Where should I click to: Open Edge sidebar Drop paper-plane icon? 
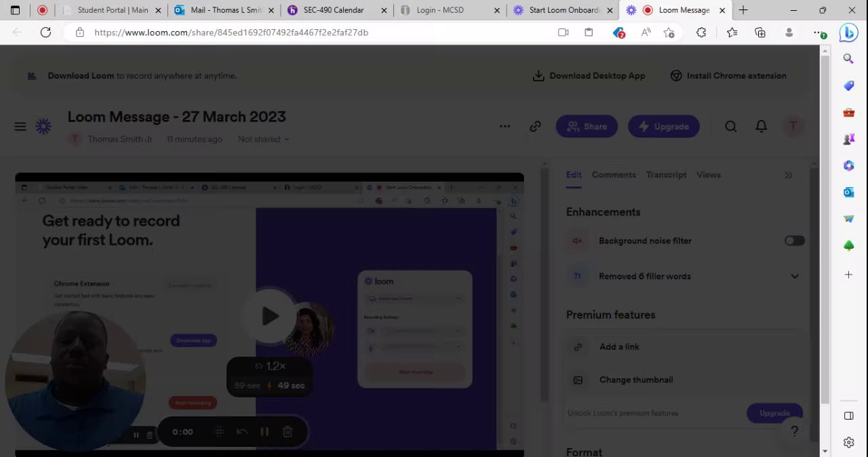(848, 218)
